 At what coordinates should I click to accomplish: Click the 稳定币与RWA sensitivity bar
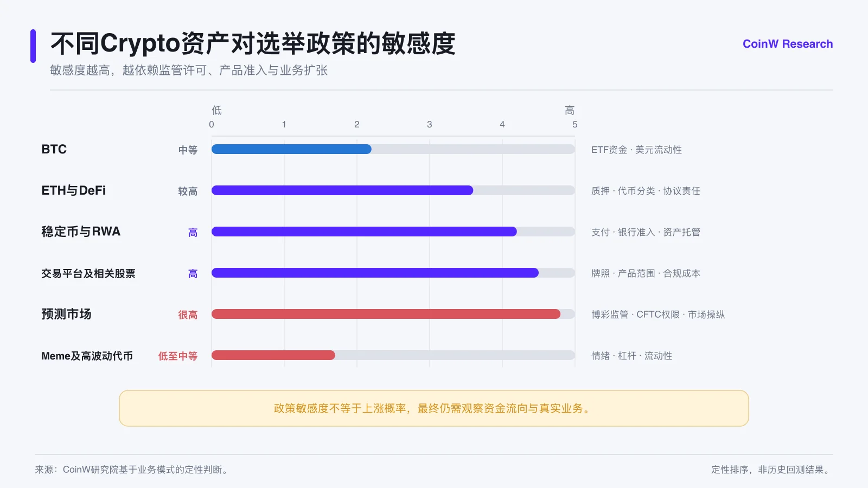364,232
